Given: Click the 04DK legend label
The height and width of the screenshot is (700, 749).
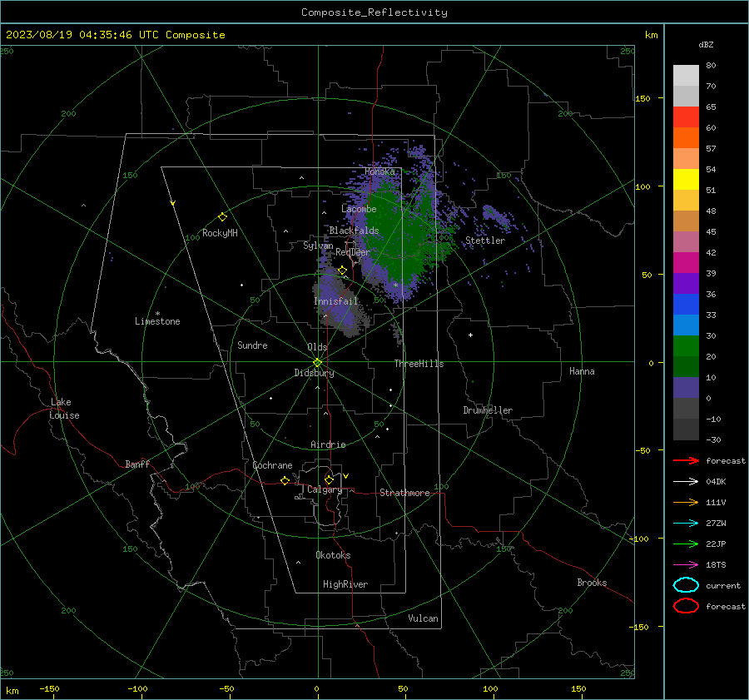Looking at the screenshot, I should point(716,481).
